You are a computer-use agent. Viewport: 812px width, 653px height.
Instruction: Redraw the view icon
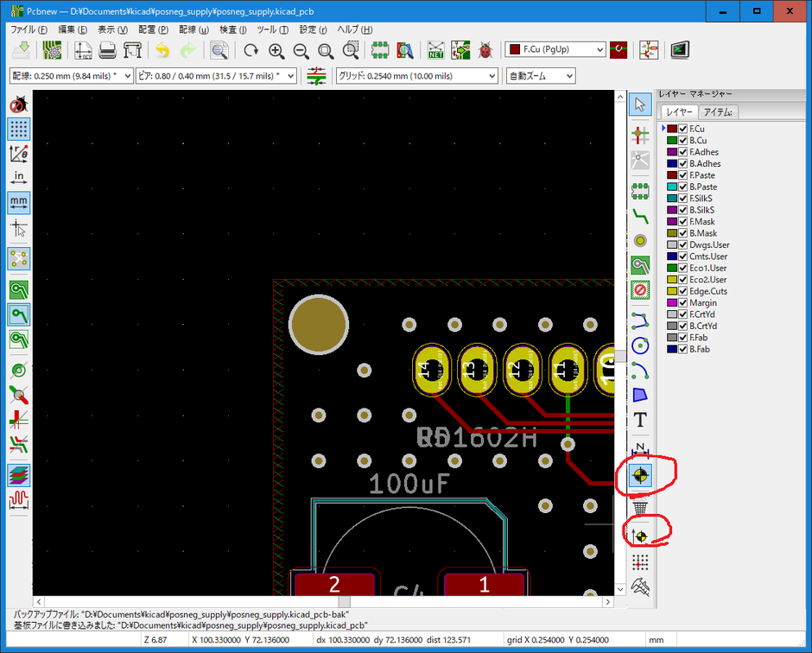pos(251,50)
